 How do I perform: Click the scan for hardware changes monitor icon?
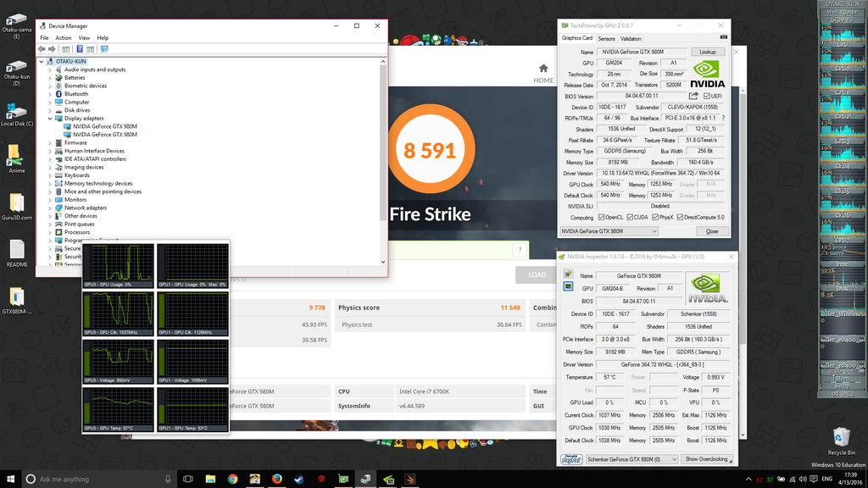tap(104, 49)
